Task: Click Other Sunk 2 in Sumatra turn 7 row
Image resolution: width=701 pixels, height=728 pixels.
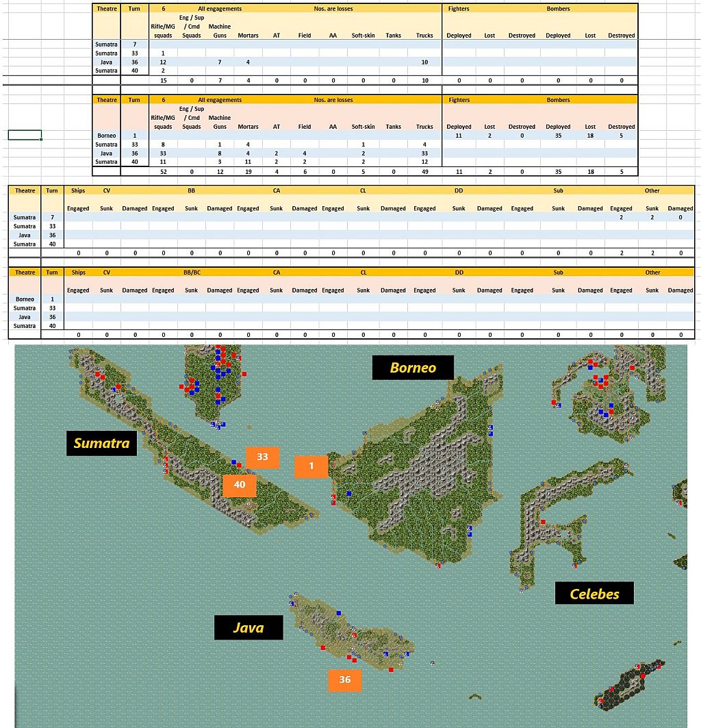Action: click(x=652, y=217)
